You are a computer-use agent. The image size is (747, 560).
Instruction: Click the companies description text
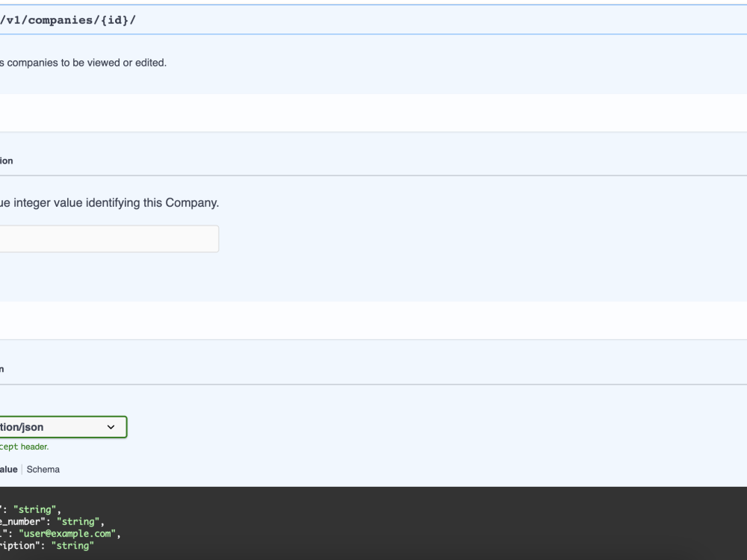(x=82, y=63)
